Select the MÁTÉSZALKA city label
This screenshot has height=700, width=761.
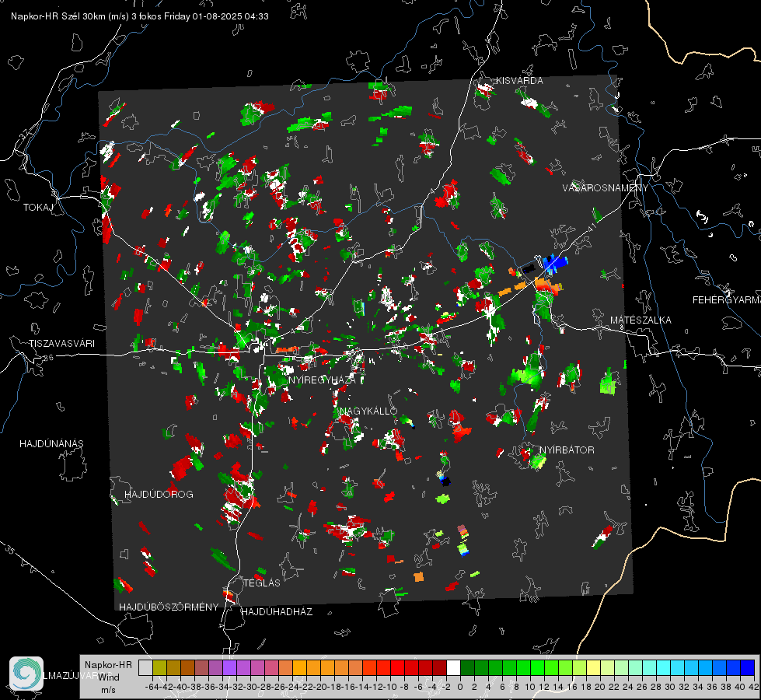[641, 320]
